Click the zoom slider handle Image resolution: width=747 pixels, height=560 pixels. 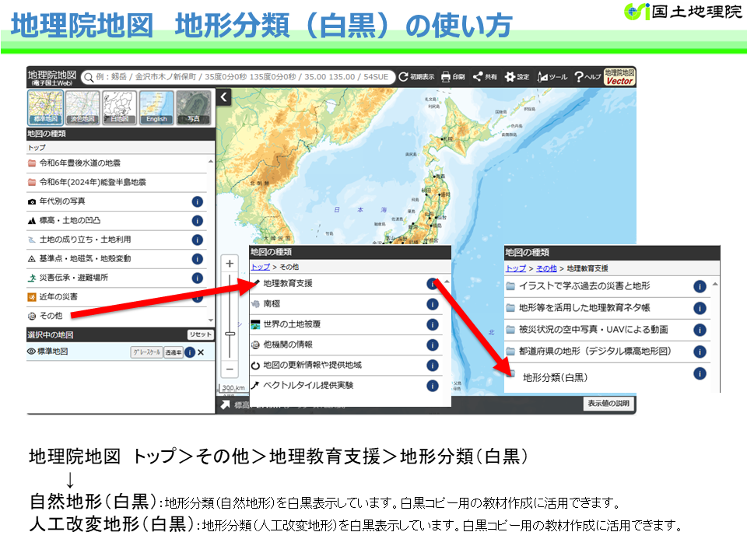pos(230,334)
